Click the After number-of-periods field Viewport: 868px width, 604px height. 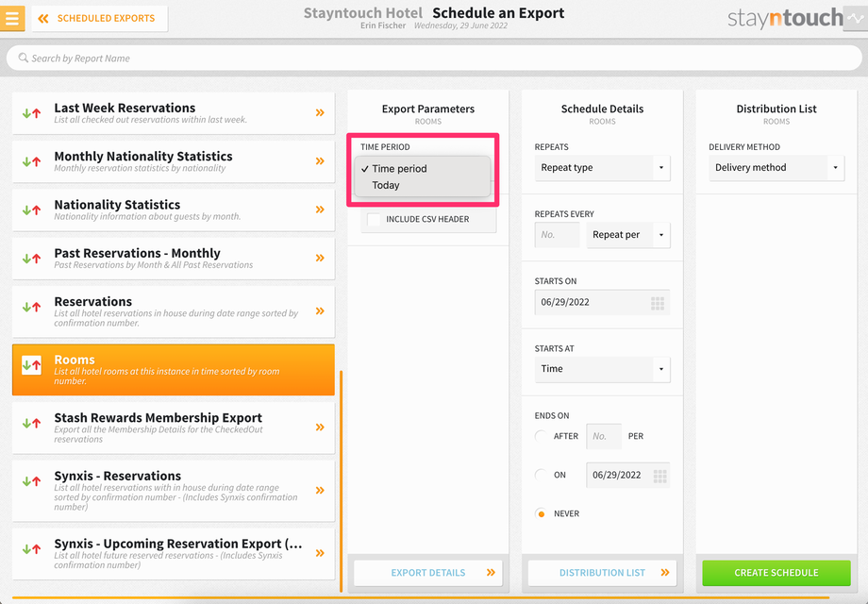(604, 436)
